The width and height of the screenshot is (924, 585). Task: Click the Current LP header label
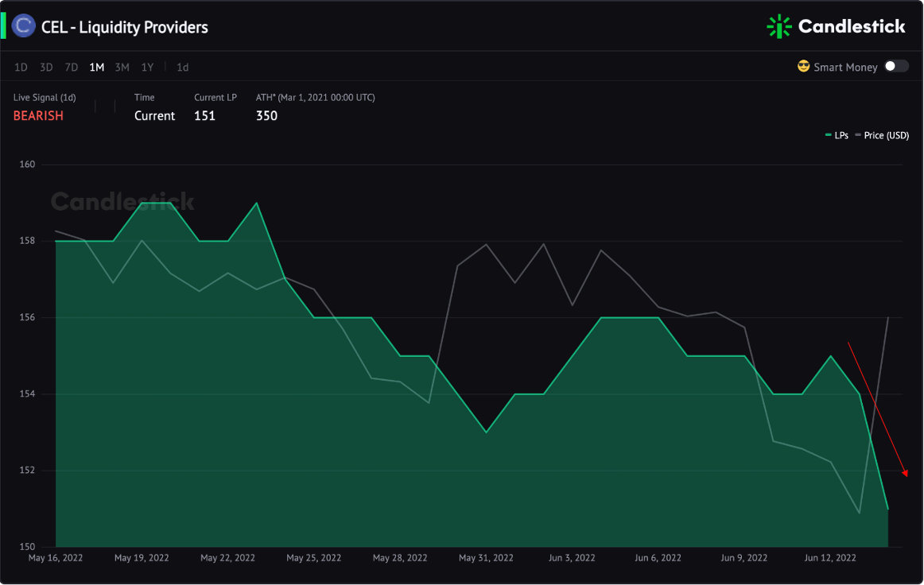pos(215,97)
